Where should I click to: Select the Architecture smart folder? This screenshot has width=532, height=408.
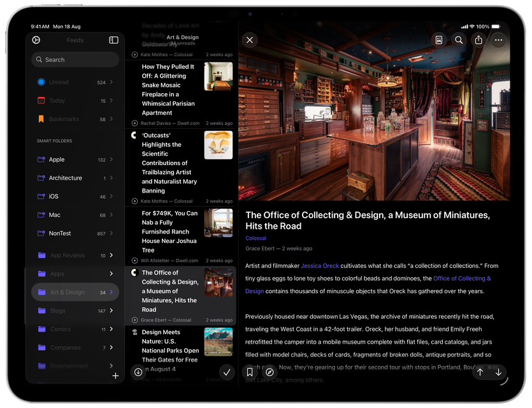pyautogui.click(x=75, y=178)
